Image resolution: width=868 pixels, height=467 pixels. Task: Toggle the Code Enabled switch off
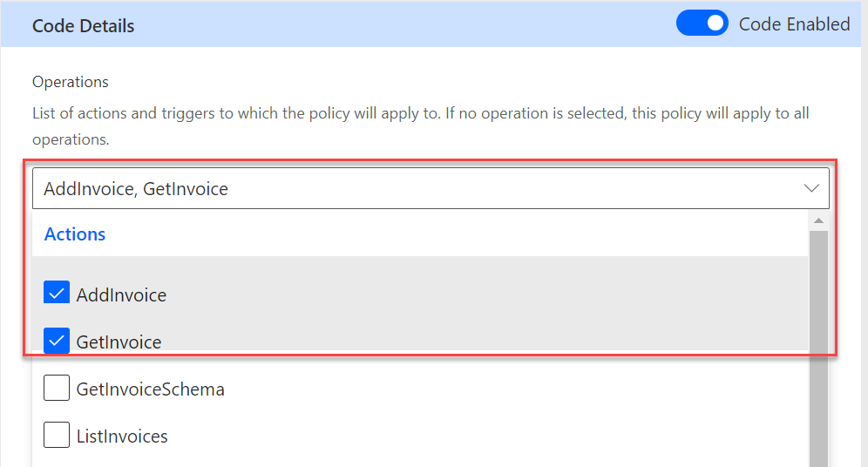(x=702, y=24)
